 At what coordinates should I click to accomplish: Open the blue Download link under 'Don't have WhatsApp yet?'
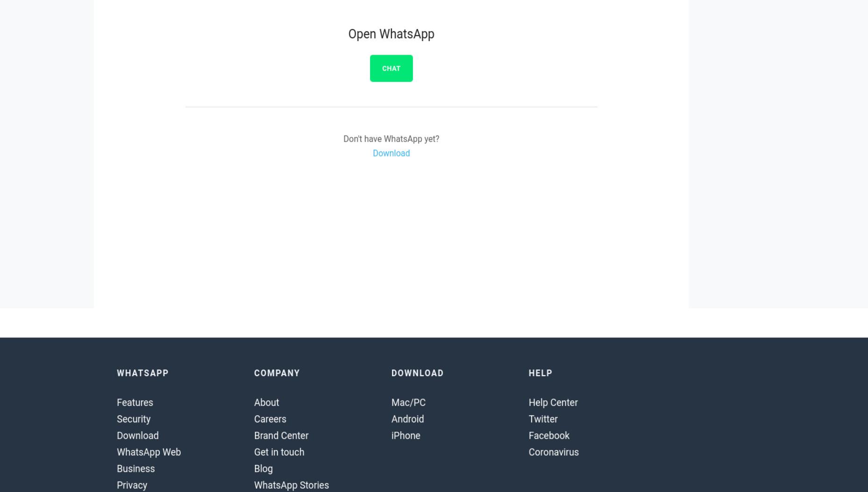coord(391,153)
